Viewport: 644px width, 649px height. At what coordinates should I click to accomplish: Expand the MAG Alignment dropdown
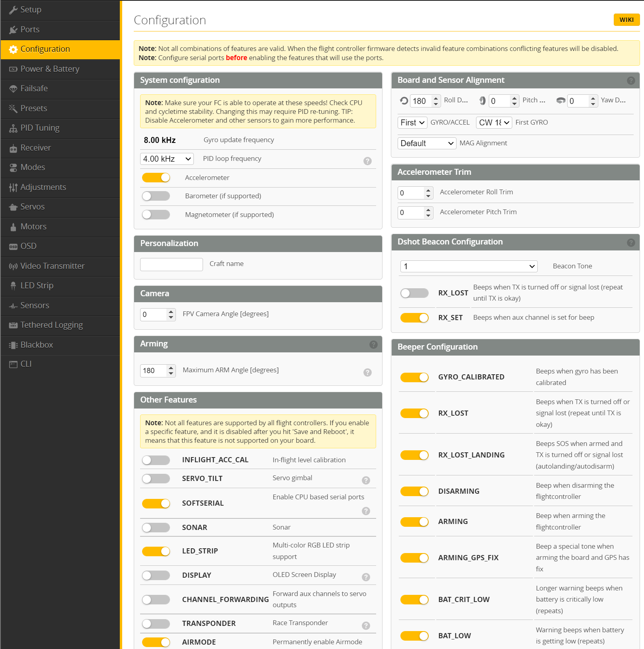click(x=427, y=143)
